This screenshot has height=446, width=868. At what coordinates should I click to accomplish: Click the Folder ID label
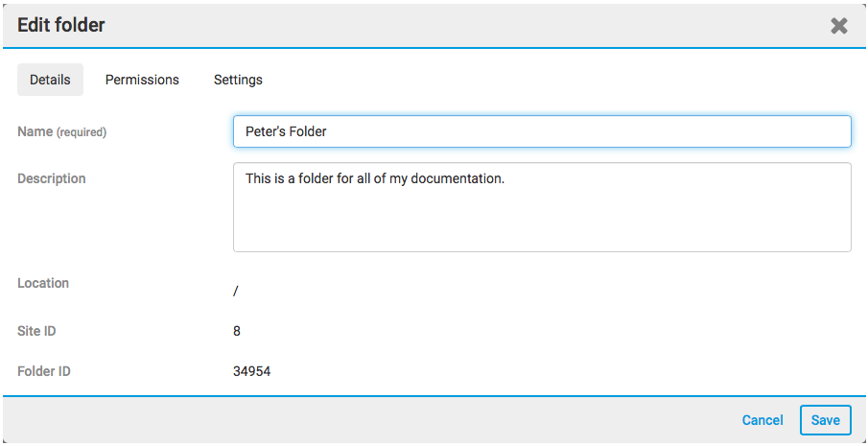[x=44, y=370]
